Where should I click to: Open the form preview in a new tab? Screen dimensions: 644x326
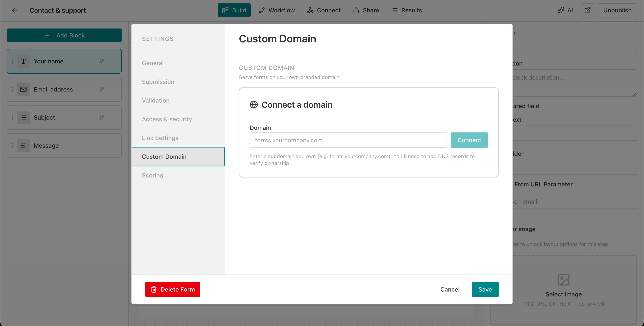[x=588, y=10]
